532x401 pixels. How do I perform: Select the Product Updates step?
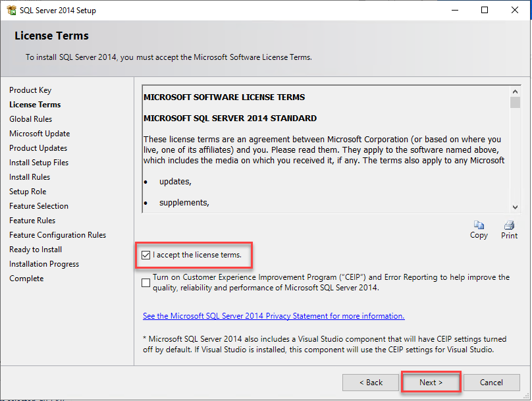[38, 148]
